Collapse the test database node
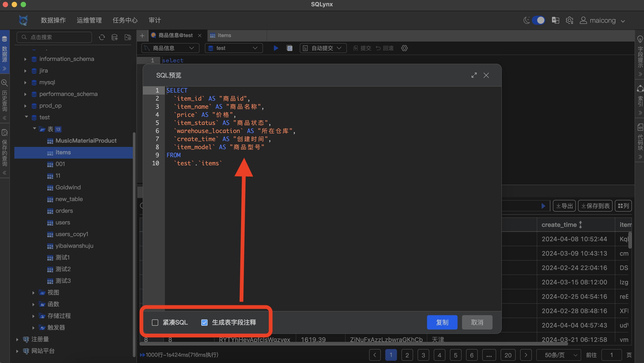Screen dimensions: 644x363 [x=26, y=117]
